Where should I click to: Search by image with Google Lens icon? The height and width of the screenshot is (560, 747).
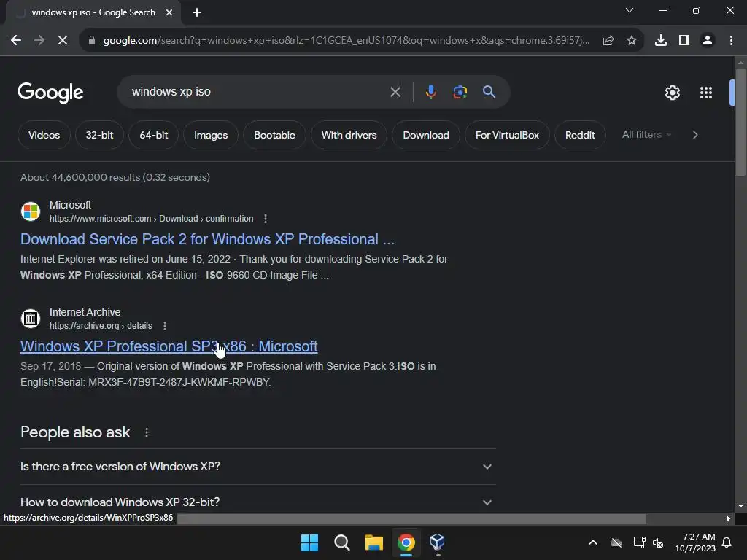460,92
